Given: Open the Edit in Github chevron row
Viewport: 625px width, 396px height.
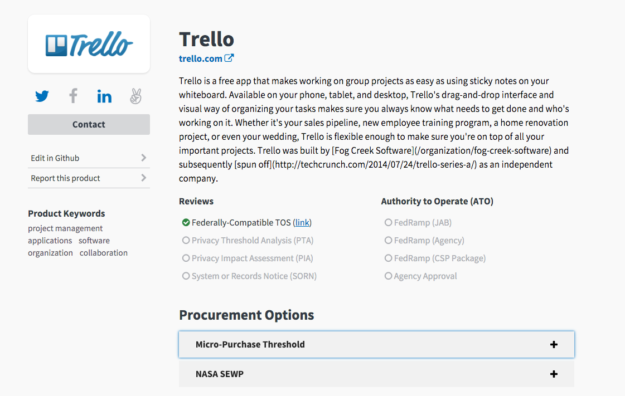Looking at the screenshot, I should coord(89,158).
